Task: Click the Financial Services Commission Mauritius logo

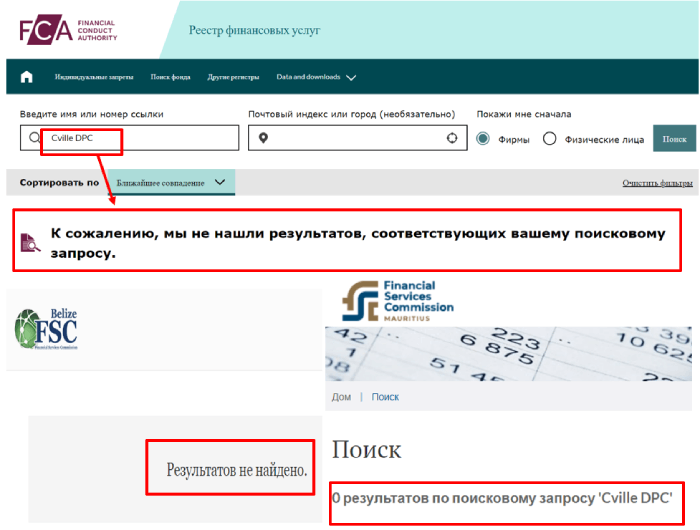Action: point(398,301)
